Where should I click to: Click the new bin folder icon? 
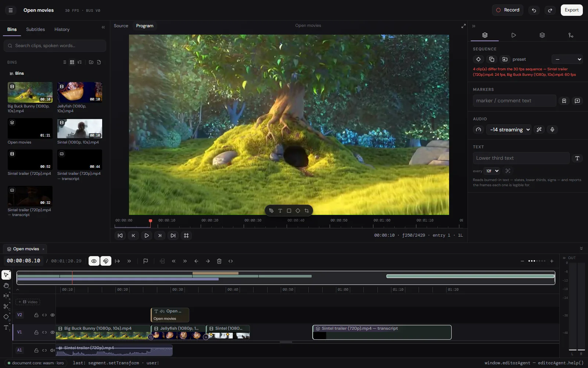91,62
